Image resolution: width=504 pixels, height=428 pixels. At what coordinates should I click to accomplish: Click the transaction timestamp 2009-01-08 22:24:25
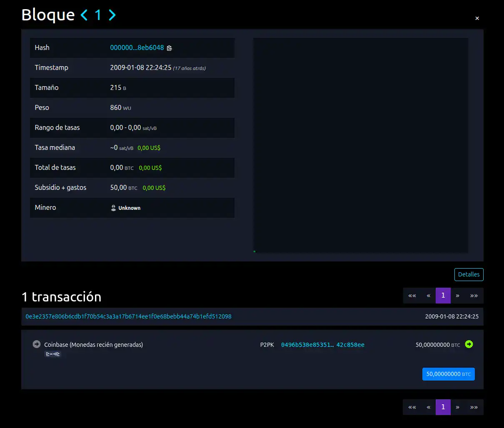pos(452,316)
